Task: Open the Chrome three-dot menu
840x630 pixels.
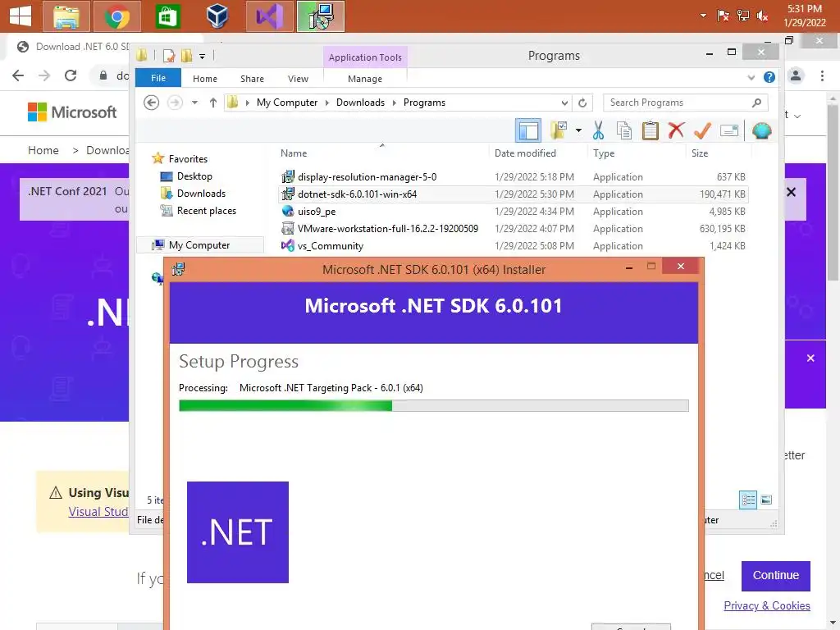Action: (822, 76)
